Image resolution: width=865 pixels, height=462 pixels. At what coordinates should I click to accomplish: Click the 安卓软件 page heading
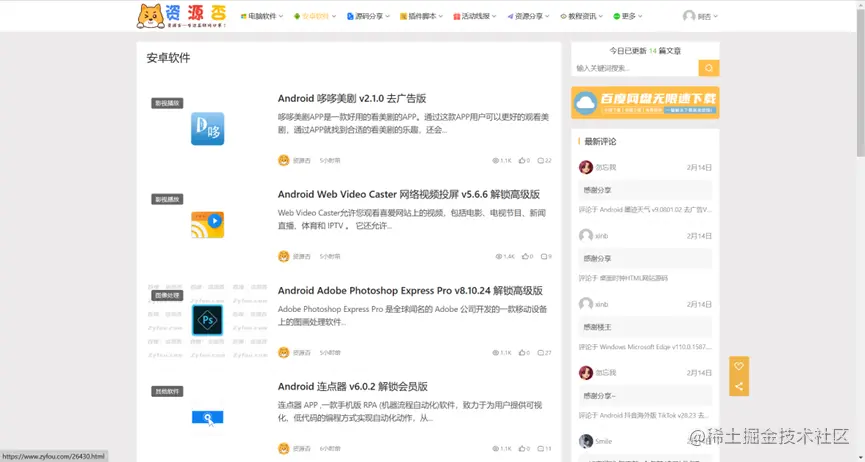point(168,58)
